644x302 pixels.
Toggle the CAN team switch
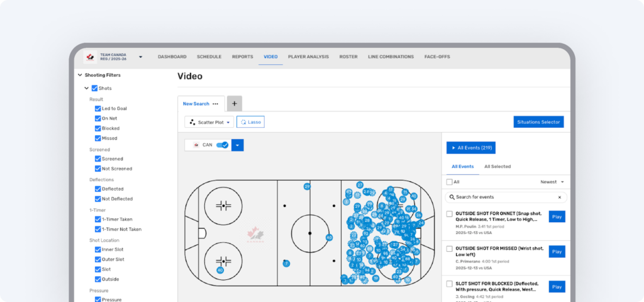click(x=222, y=145)
